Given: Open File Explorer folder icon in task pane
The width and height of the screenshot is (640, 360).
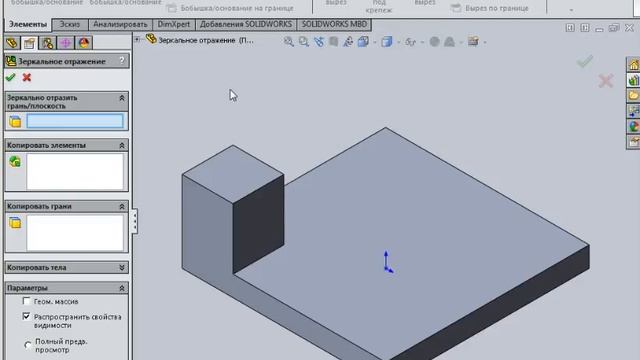Looking at the screenshot, I should click(633, 96).
